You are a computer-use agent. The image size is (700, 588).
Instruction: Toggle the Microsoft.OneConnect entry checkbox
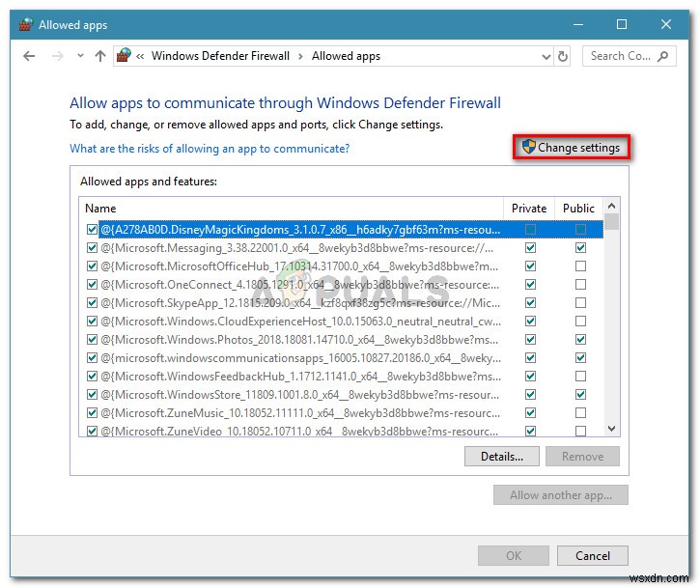coord(92,285)
